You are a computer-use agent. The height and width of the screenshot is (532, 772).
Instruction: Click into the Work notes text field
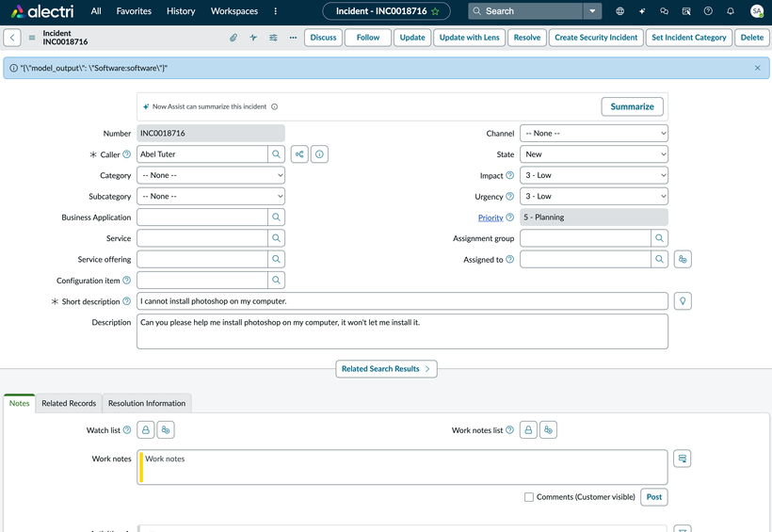click(405, 467)
